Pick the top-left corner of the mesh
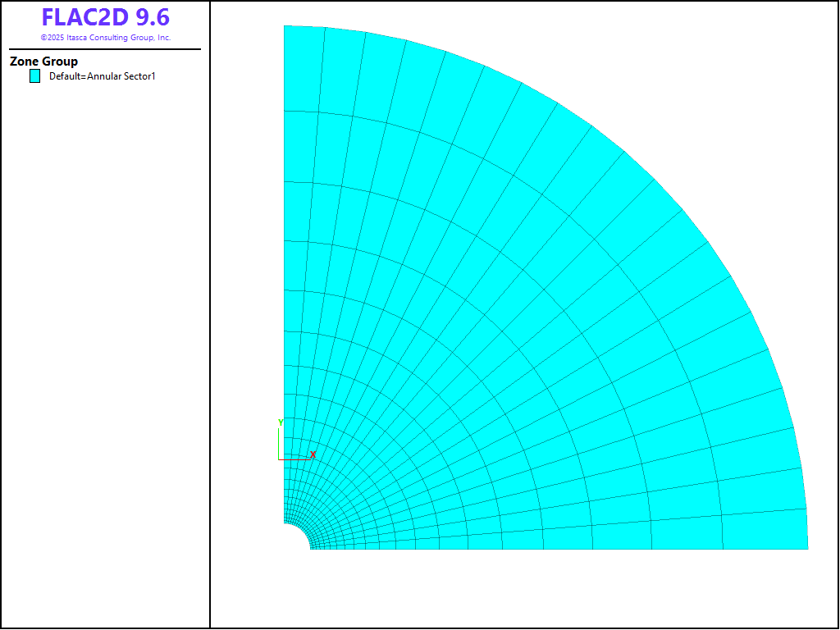 [x=285, y=26]
